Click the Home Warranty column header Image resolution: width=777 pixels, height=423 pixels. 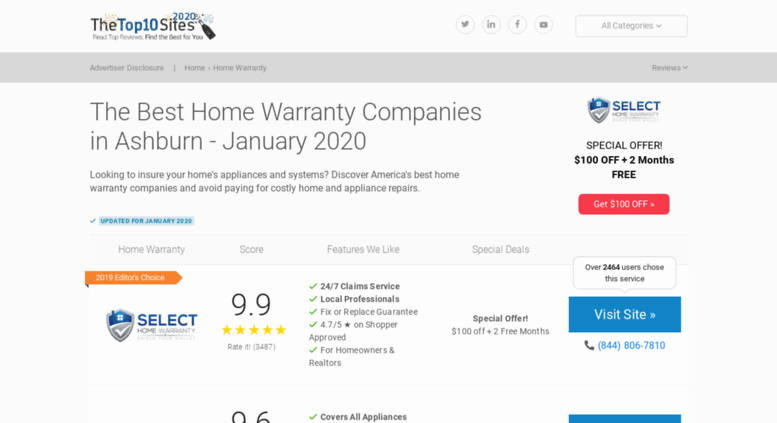pyautogui.click(x=152, y=250)
